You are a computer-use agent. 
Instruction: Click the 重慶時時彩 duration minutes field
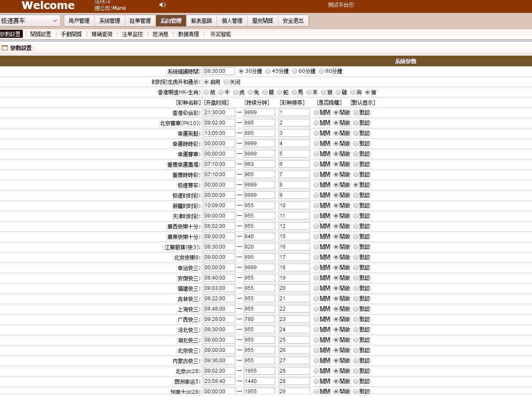point(259,174)
